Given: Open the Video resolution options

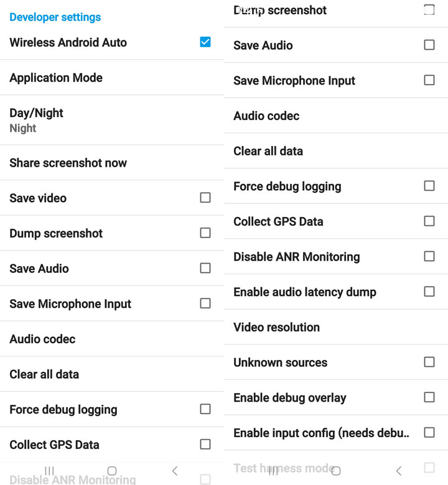Looking at the screenshot, I should pyautogui.click(x=276, y=327).
